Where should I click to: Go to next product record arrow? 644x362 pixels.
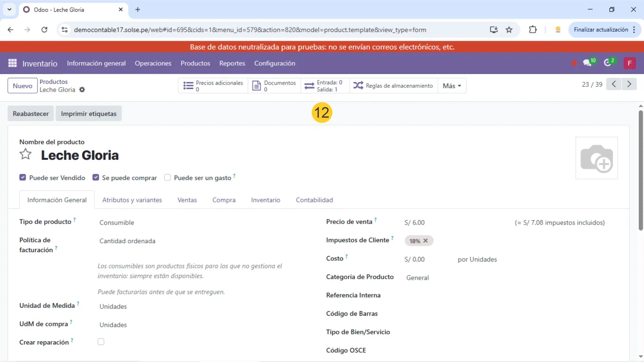(x=629, y=84)
